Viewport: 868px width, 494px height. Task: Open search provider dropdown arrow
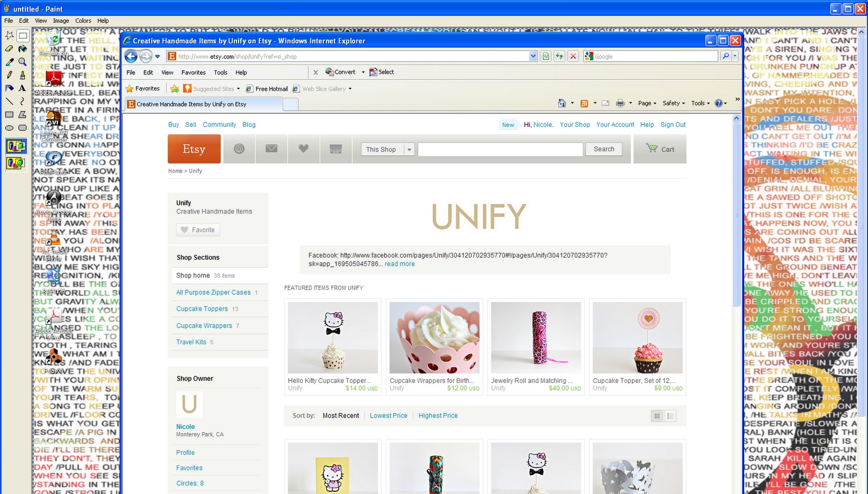click(x=735, y=56)
